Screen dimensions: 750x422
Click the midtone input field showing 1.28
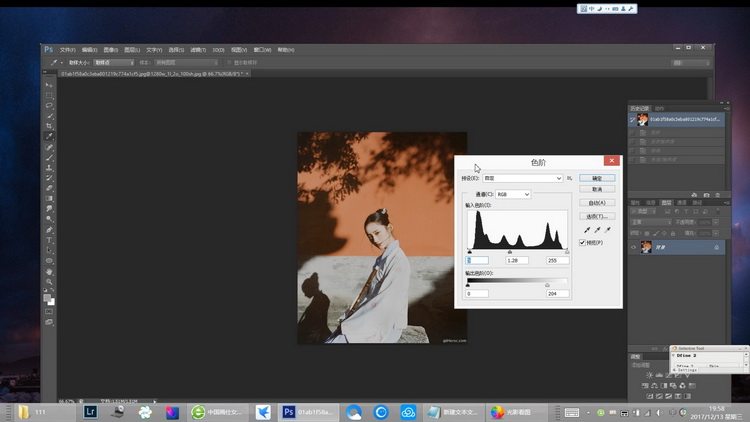click(517, 260)
